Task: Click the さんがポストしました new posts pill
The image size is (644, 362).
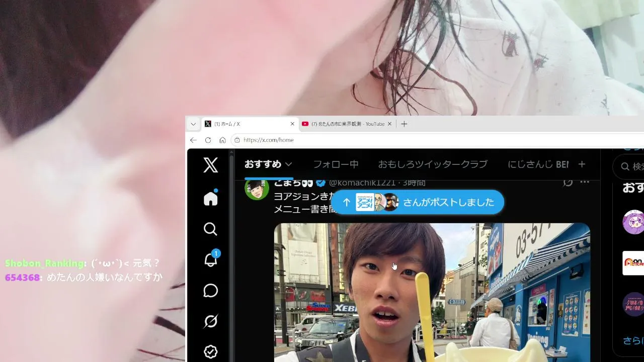Action: (417, 202)
